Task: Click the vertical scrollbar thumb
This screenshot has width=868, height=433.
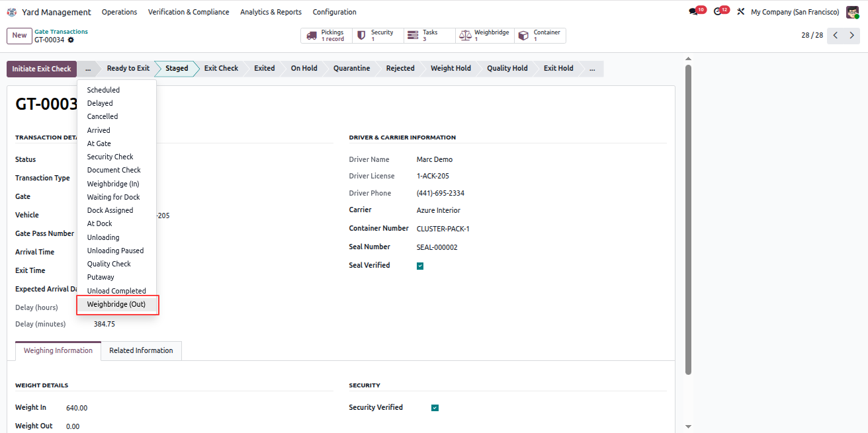Action: (688, 219)
